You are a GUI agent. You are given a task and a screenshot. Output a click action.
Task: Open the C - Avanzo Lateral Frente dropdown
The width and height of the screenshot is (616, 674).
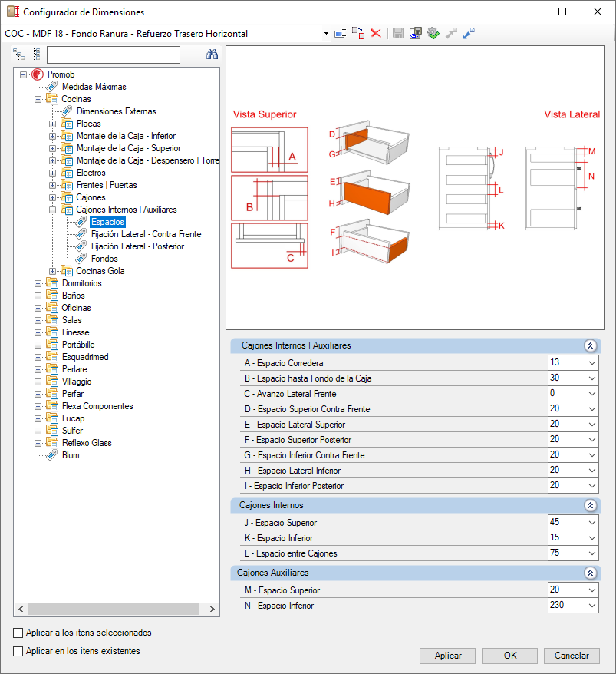click(592, 394)
